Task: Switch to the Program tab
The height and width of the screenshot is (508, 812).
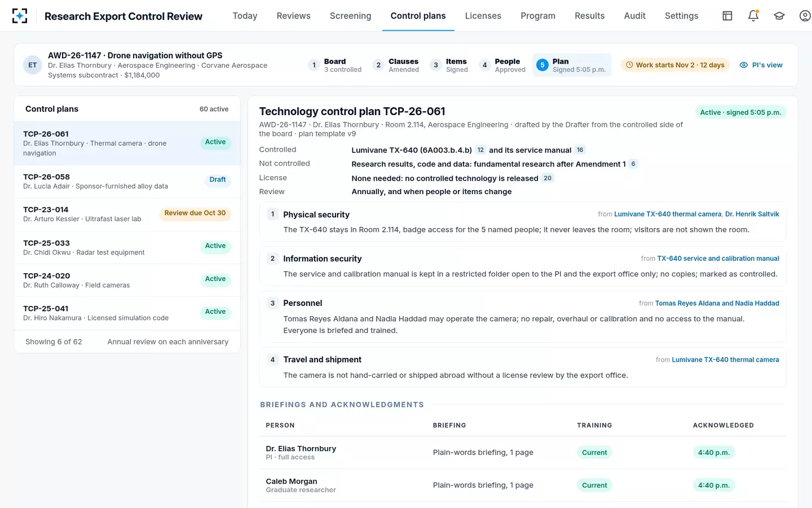Action: tap(538, 16)
